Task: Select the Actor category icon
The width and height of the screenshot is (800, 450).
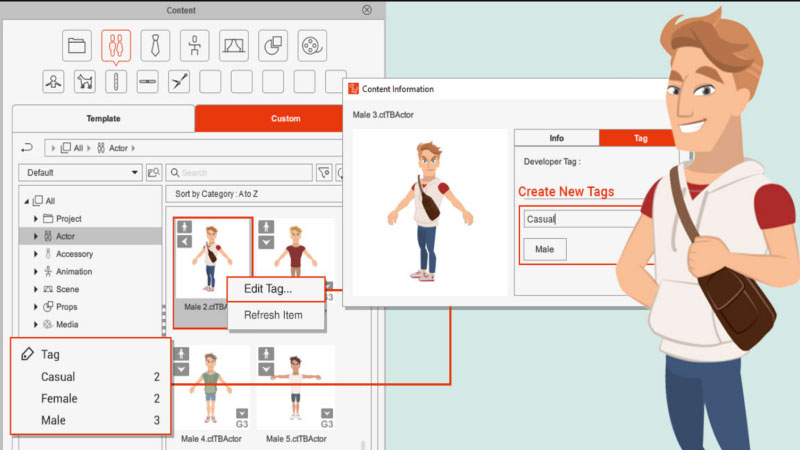Action: (x=116, y=45)
